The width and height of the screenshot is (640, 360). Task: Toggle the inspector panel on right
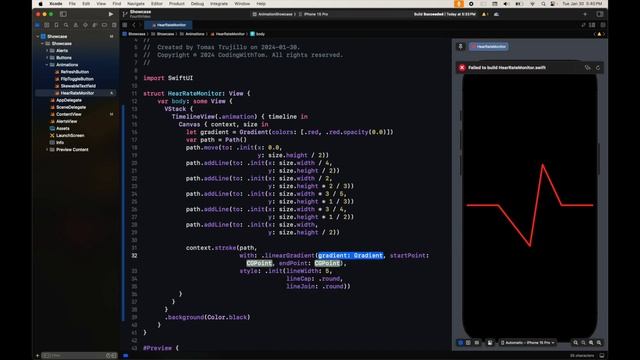[600, 14]
